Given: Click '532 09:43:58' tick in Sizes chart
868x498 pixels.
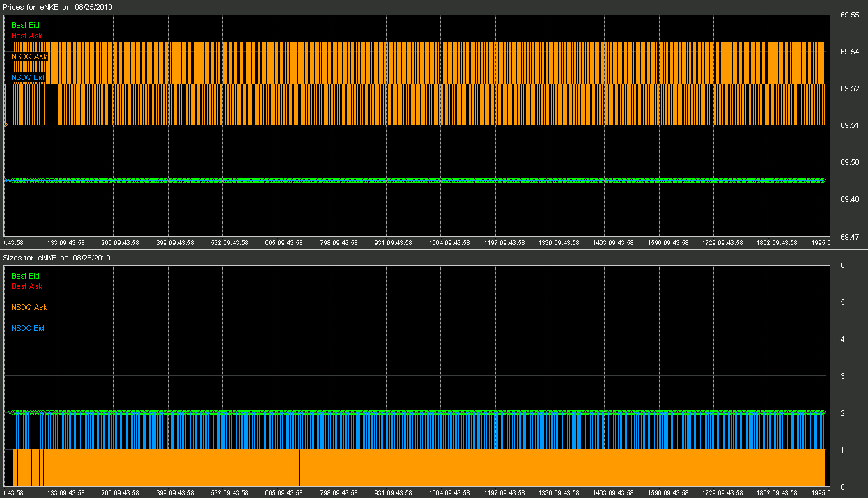Looking at the screenshot, I should click(229, 493).
